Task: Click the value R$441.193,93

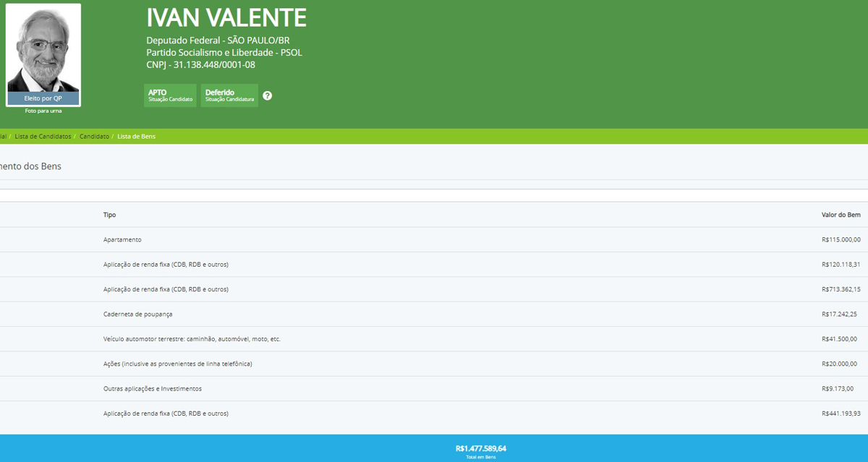Action: tap(841, 414)
